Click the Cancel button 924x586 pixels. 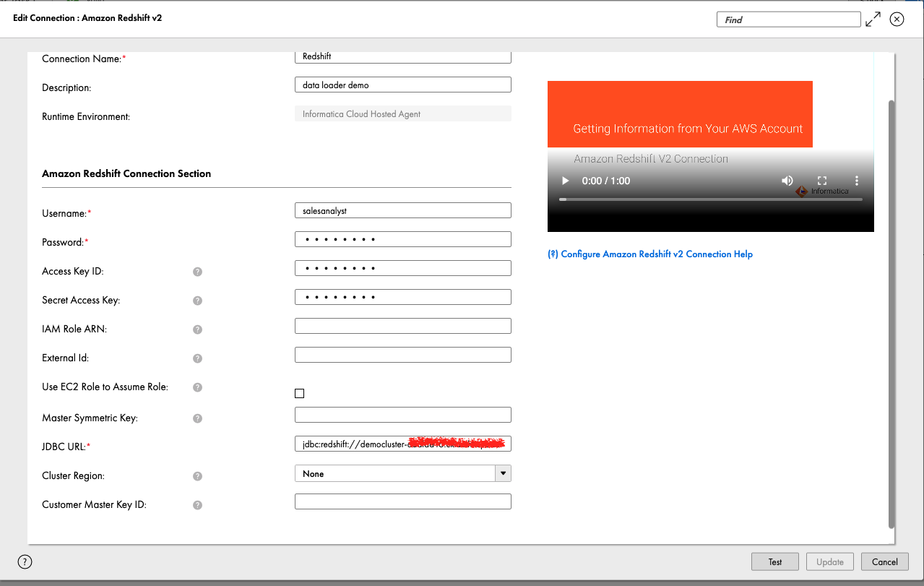(885, 561)
